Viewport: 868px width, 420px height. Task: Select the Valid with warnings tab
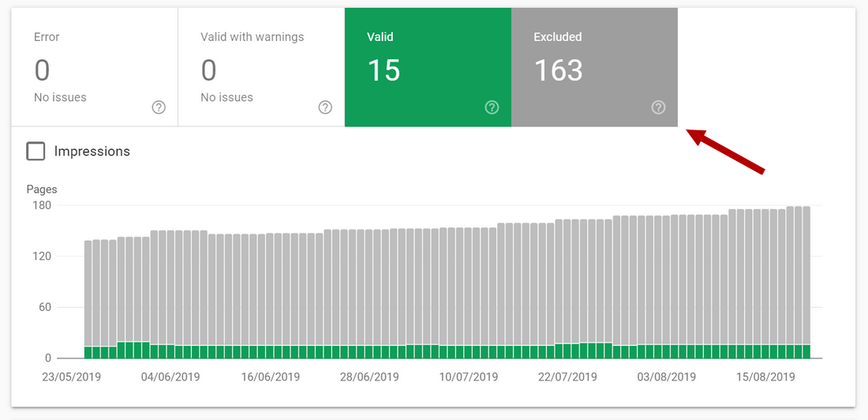pos(261,67)
